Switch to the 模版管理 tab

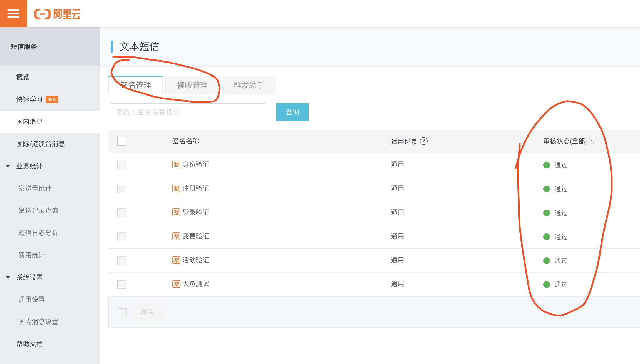(192, 85)
